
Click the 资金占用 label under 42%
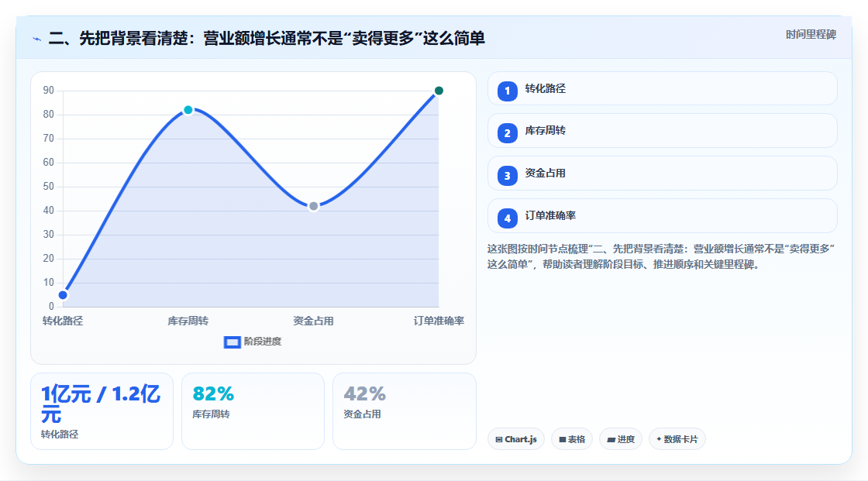[362, 414]
